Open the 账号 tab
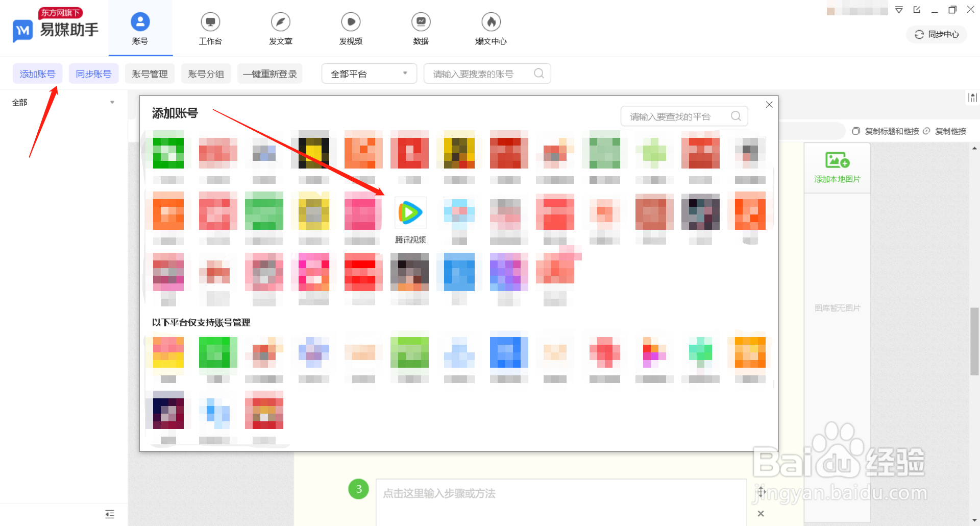The width and height of the screenshot is (980, 526). [140, 29]
